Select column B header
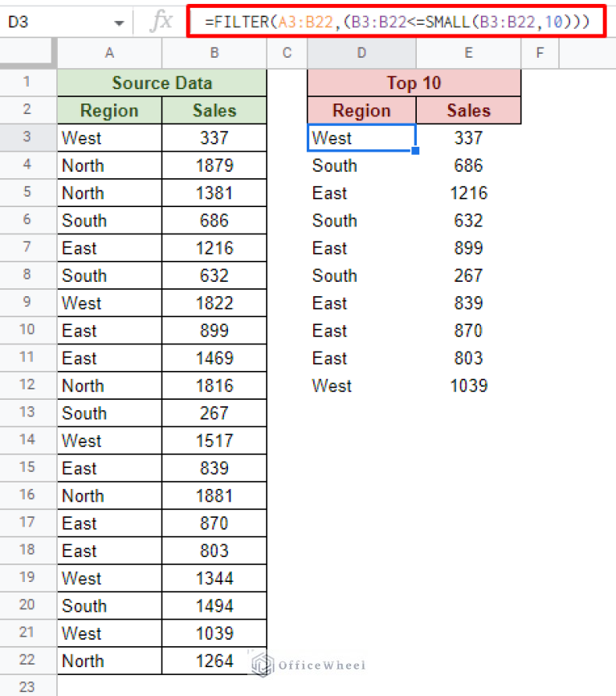Screen dimensions: 616x696 [x=214, y=53]
